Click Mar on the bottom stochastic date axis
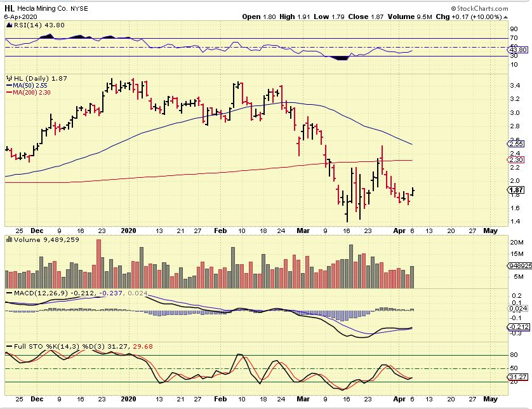 pos(303,399)
